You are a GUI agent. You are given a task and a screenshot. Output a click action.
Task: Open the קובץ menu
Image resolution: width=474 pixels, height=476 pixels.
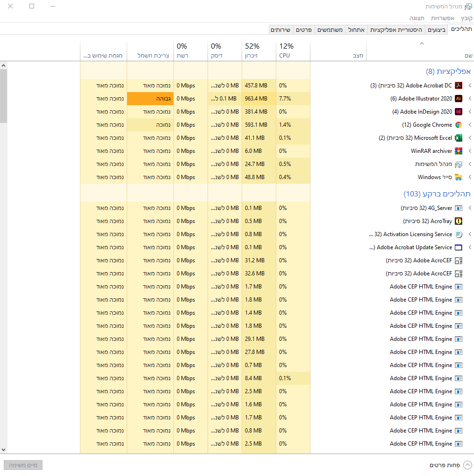pyautogui.click(x=467, y=18)
